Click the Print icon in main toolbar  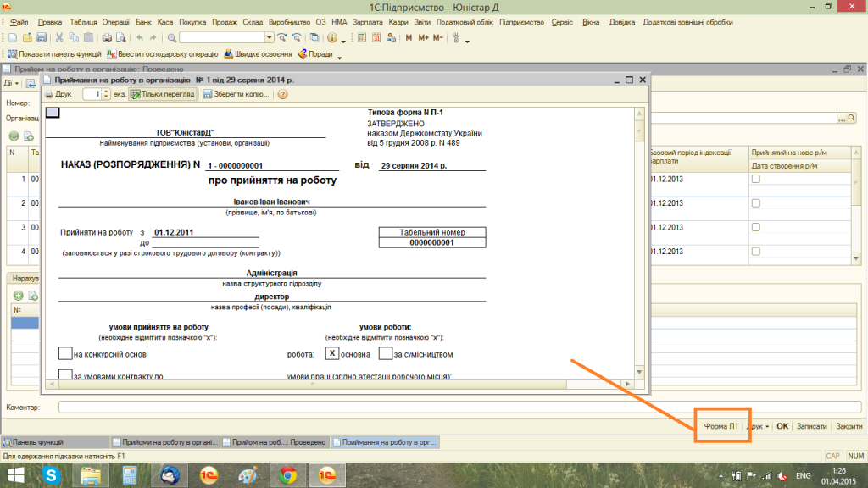click(107, 37)
